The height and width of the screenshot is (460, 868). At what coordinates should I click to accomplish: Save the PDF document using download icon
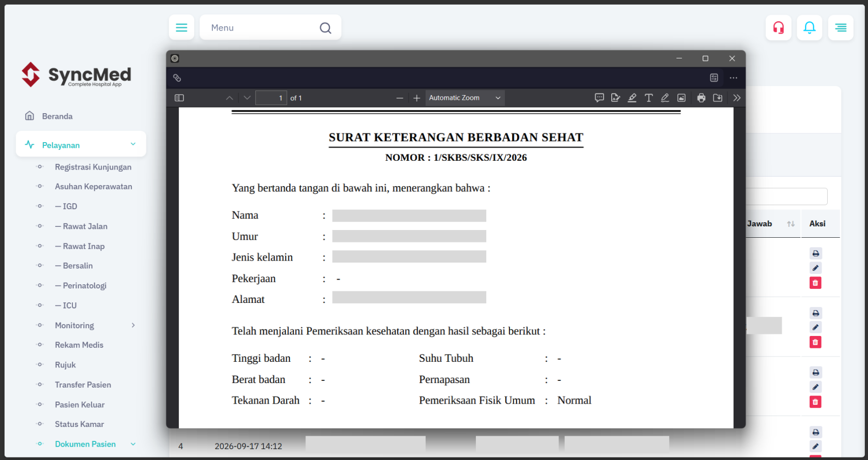coord(718,98)
